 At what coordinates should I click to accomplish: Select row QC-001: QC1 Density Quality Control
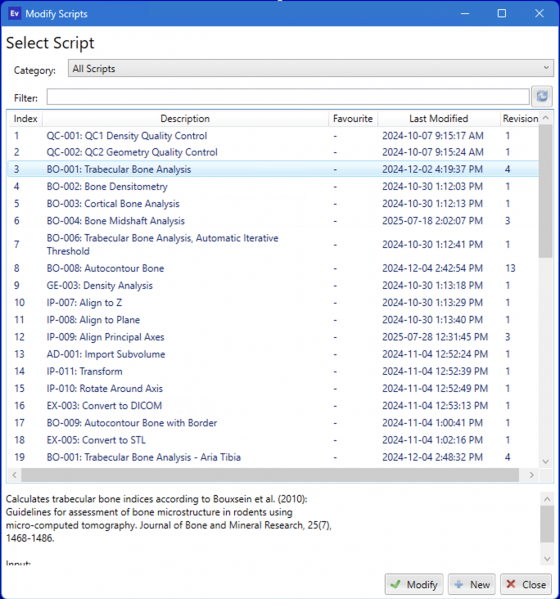[x=274, y=136]
